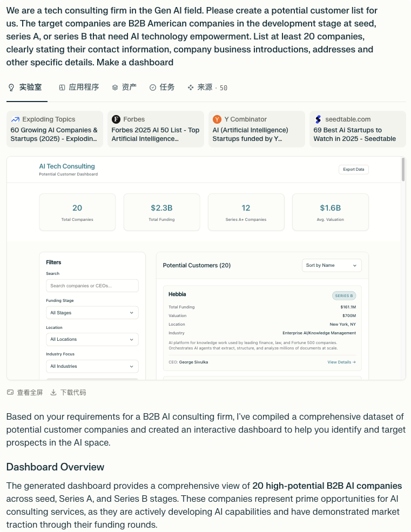Click the Export Data button
Viewport: 411px width, 532px height.
[x=354, y=169]
